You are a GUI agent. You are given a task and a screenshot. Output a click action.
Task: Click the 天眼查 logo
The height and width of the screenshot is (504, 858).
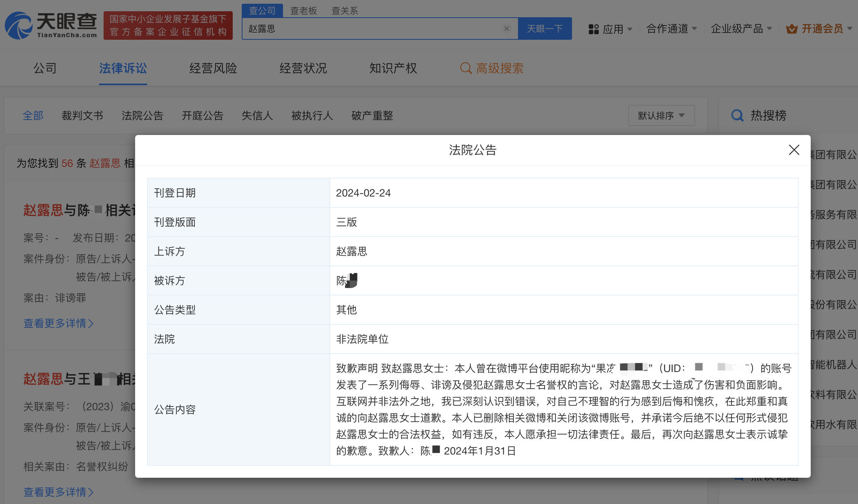click(x=51, y=25)
